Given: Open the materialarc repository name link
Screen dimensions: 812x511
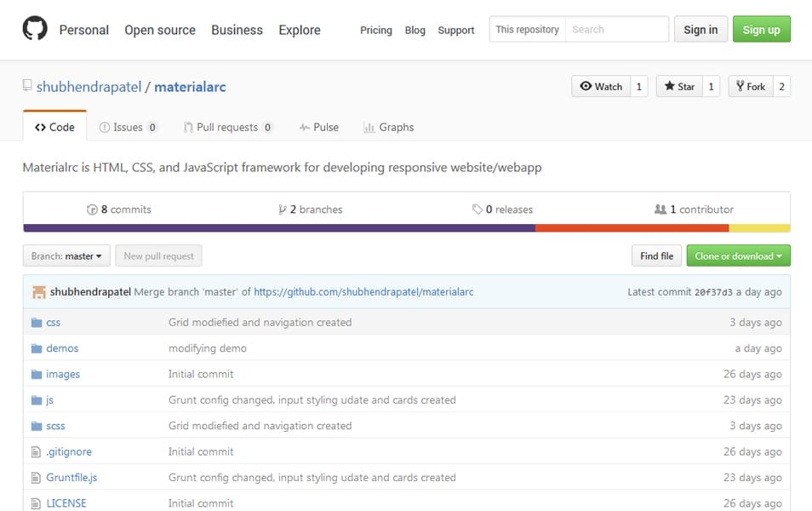Looking at the screenshot, I should 190,87.
